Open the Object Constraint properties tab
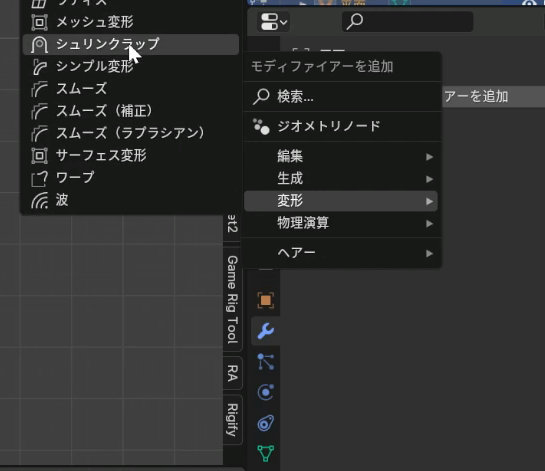 (x=266, y=423)
